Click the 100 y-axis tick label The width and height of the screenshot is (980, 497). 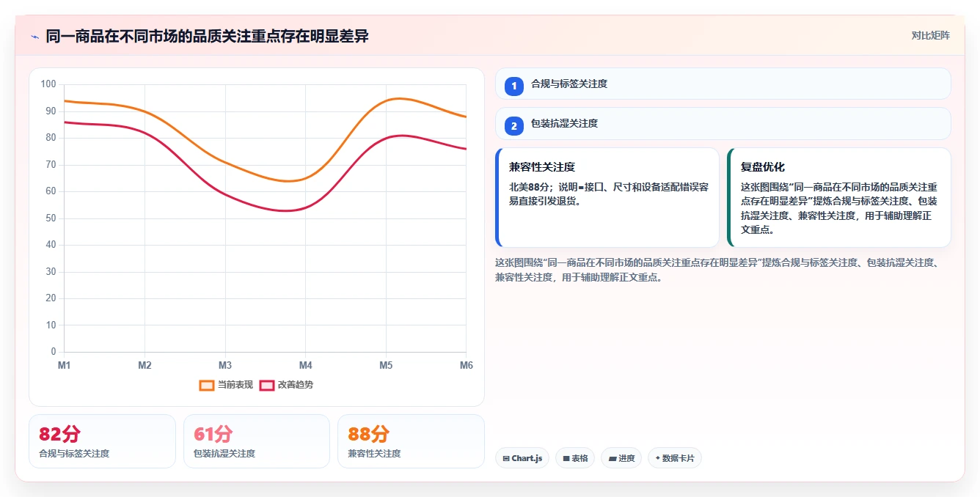point(48,84)
